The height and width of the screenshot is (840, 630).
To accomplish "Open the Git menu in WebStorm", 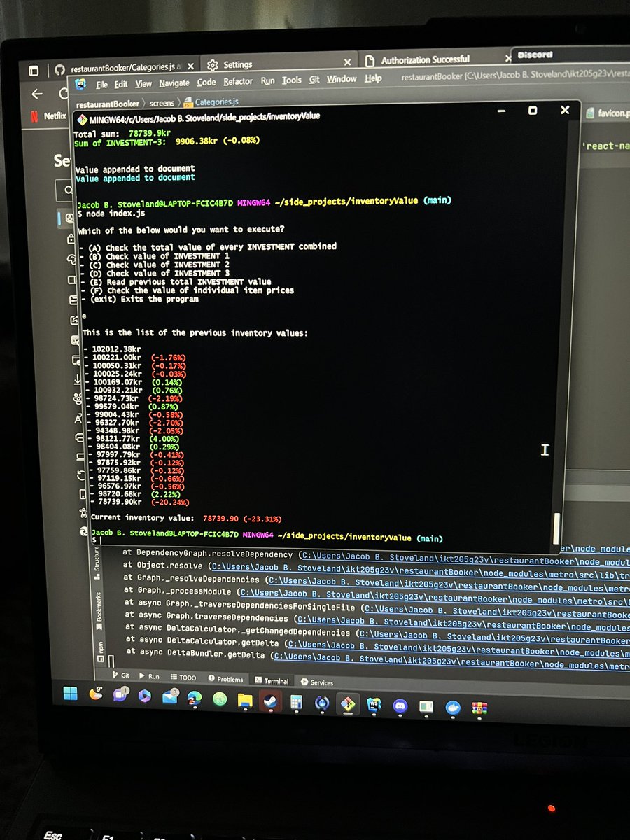I will (x=314, y=79).
